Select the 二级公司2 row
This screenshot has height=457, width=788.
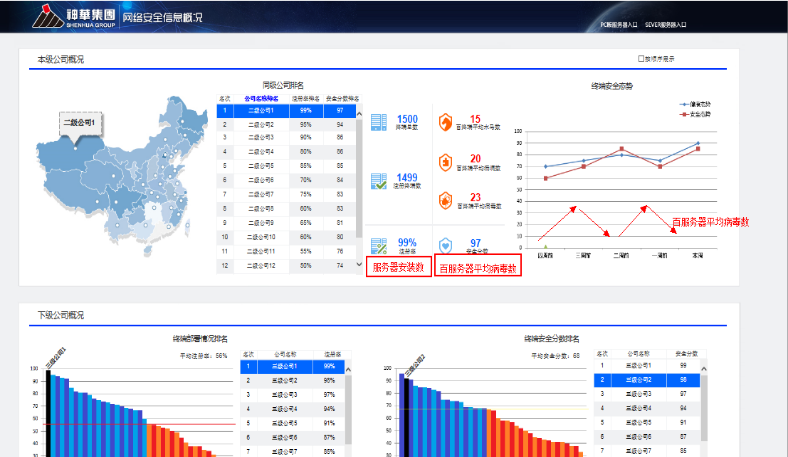point(286,125)
